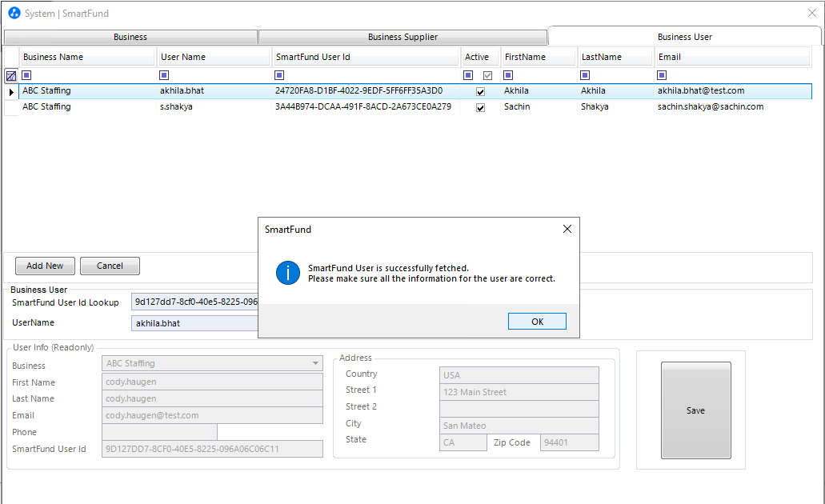825x504 pixels.
Task: Open User Name column filter condition icon
Action: 164,75
